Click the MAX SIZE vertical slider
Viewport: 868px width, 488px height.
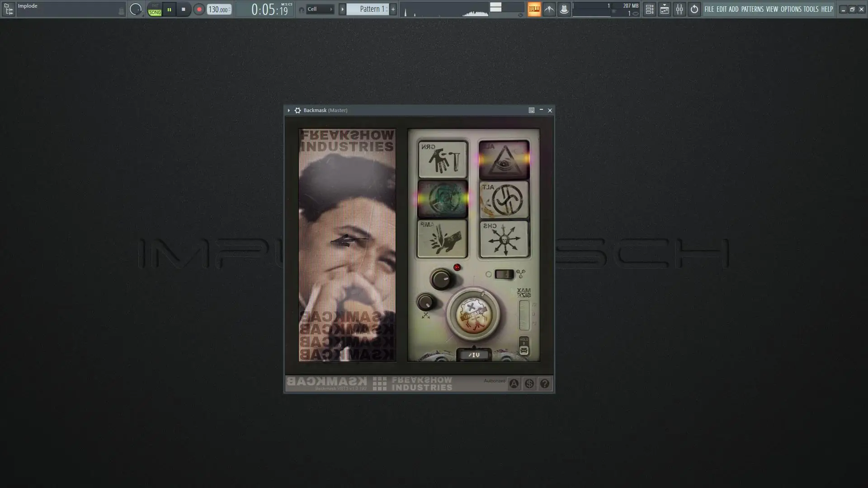pos(524,315)
